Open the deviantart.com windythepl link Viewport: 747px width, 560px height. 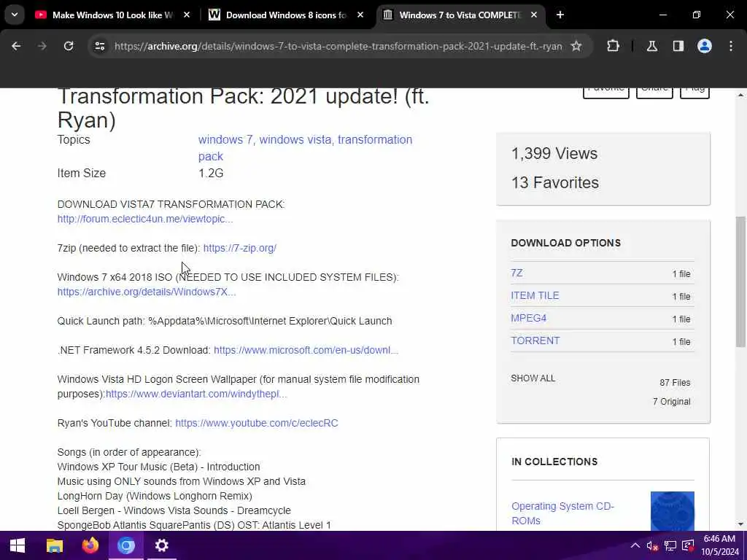coord(196,394)
